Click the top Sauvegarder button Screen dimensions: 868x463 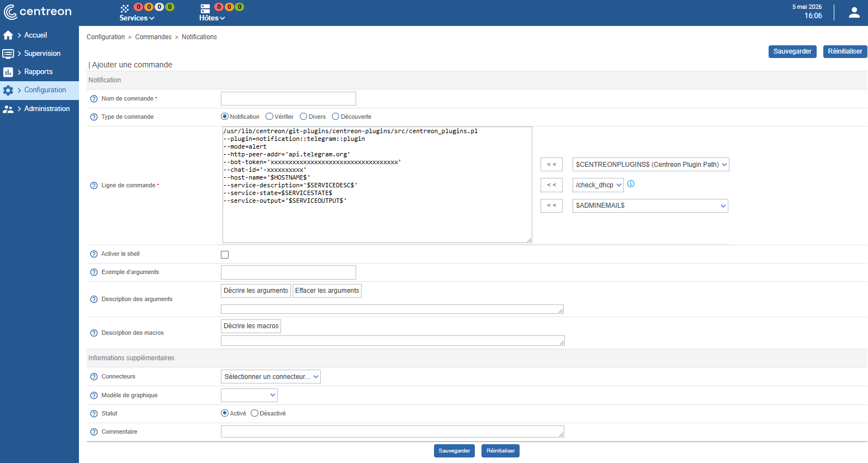(792, 51)
